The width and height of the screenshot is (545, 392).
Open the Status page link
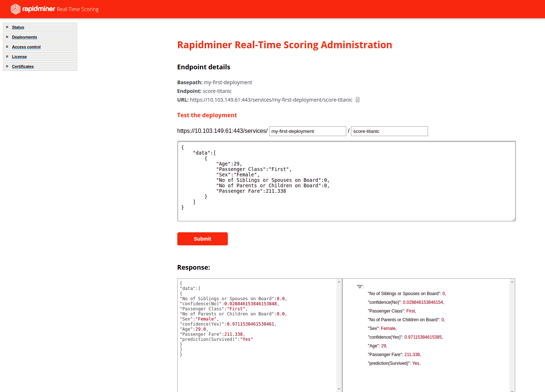[x=18, y=27]
